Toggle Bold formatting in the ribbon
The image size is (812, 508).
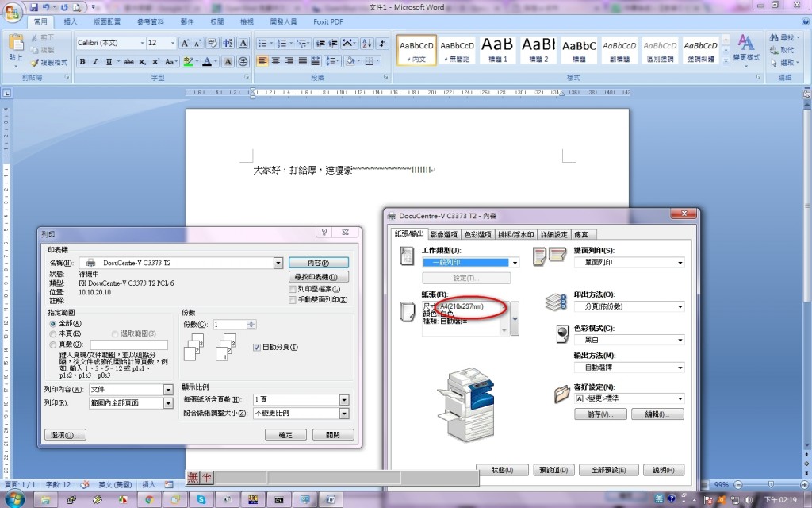tap(82, 61)
